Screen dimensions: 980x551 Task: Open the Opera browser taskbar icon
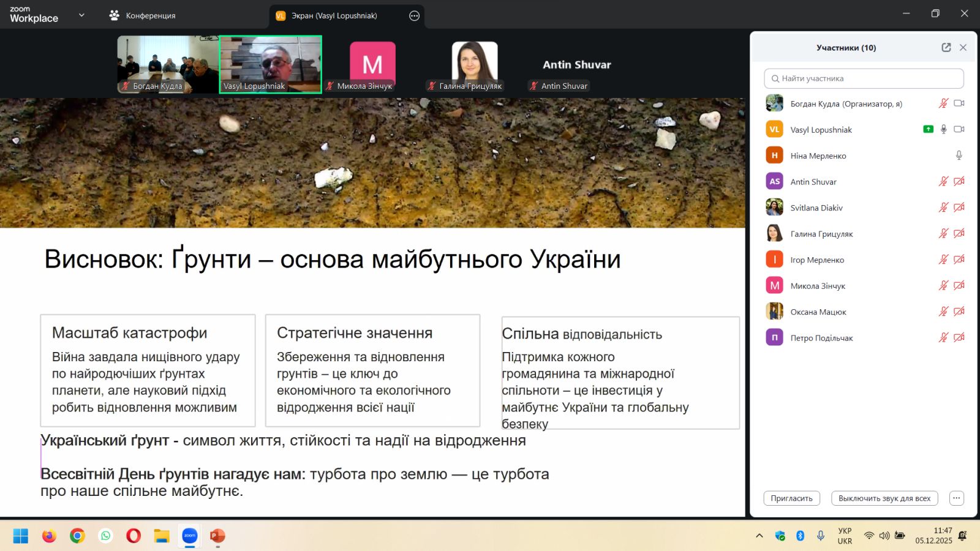pos(133,536)
